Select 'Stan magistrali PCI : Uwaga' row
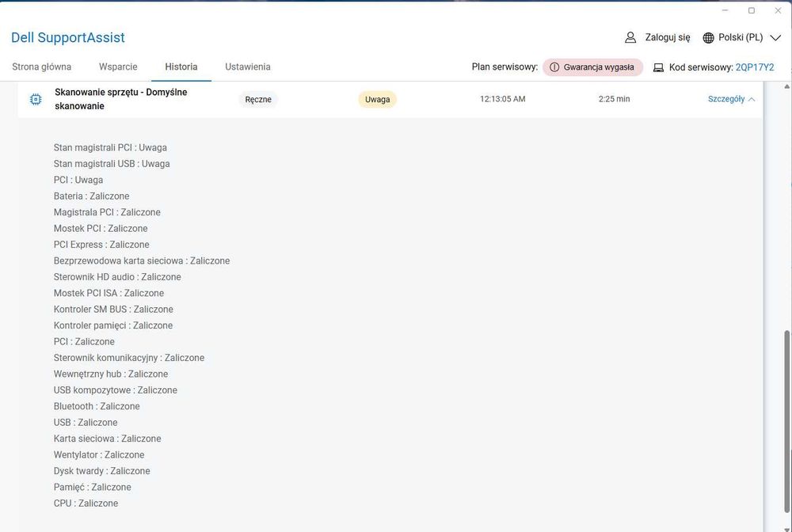This screenshot has width=792, height=532. [110, 147]
